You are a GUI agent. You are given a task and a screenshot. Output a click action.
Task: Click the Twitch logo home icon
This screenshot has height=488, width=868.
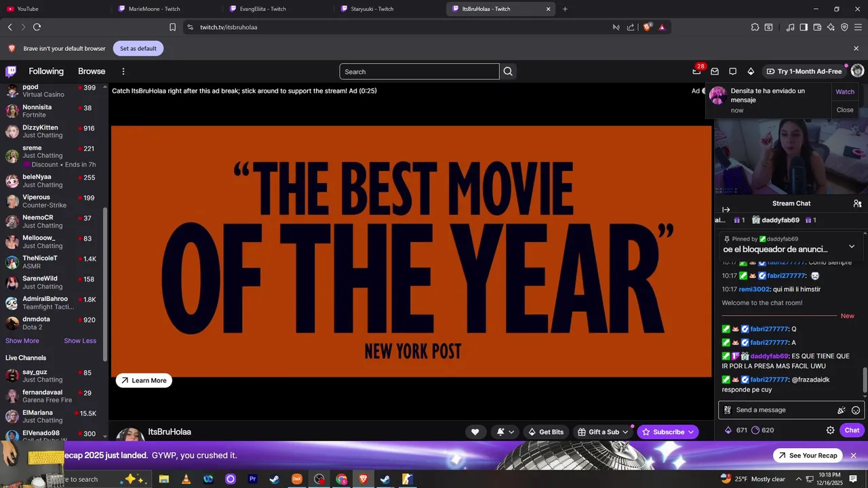(11, 71)
